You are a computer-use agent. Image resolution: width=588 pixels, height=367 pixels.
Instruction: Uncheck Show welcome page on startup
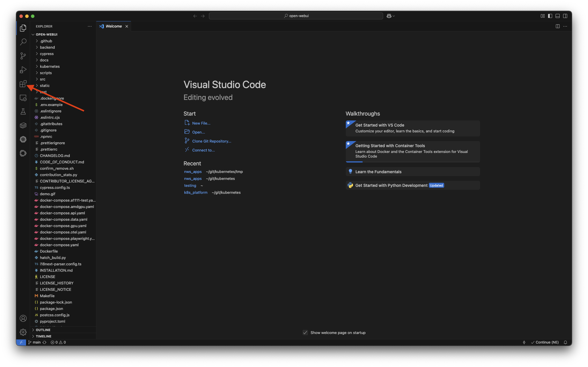coord(305,333)
